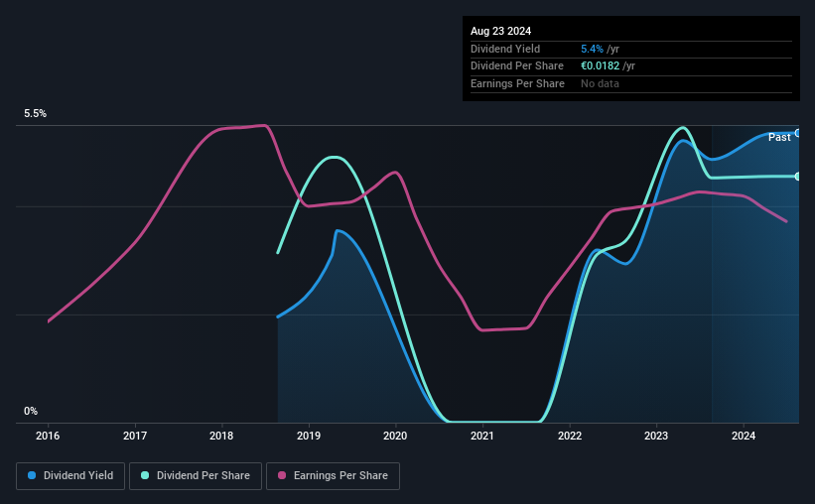Click the 0% y-axis label

pyautogui.click(x=31, y=411)
